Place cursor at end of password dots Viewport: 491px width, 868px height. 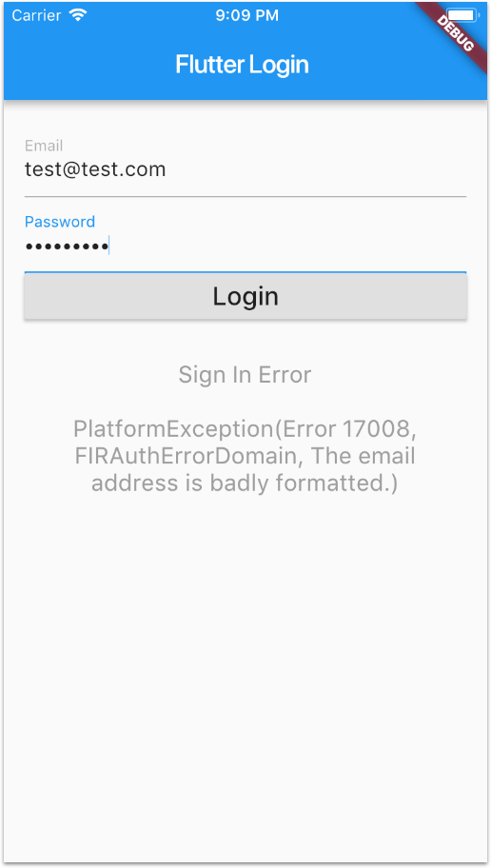pos(109,246)
